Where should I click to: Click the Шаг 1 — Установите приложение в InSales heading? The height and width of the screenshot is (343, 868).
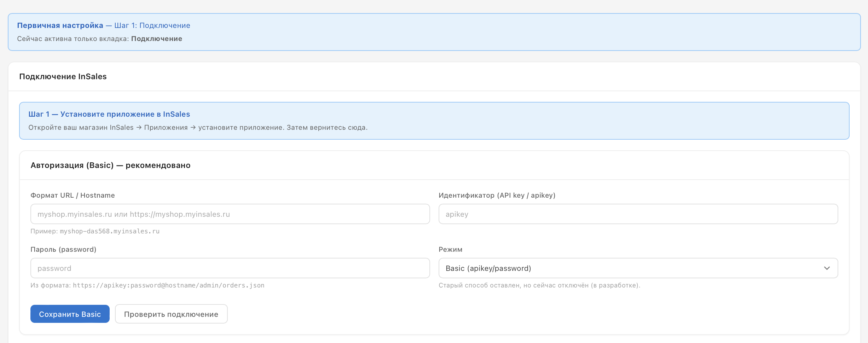click(x=109, y=114)
